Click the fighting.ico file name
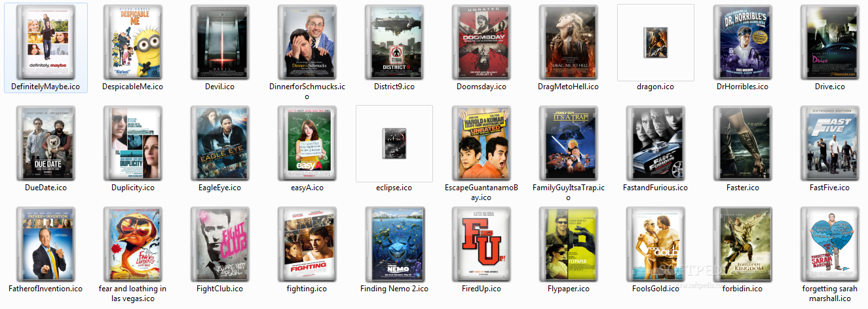 pos(307,289)
